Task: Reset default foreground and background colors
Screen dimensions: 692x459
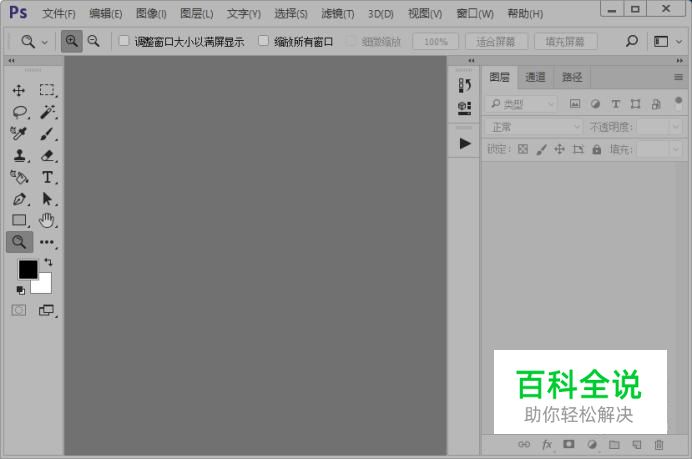Action: (20, 290)
